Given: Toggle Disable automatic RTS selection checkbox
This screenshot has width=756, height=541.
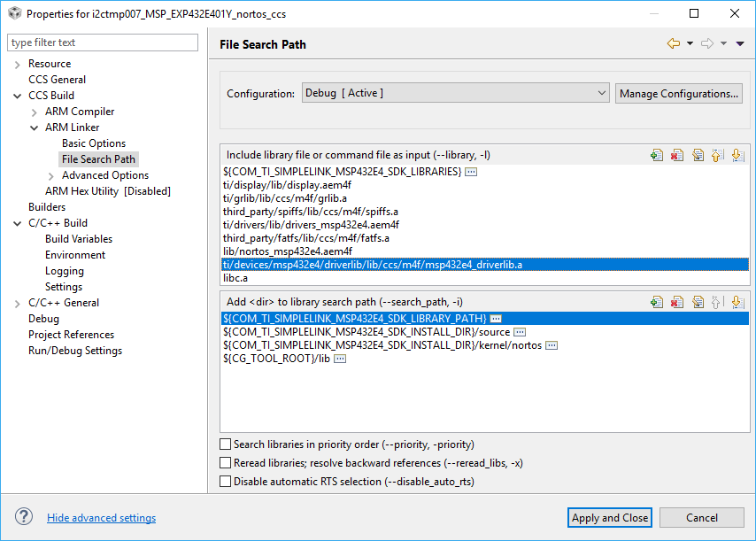Looking at the screenshot, I should point(225,482).
